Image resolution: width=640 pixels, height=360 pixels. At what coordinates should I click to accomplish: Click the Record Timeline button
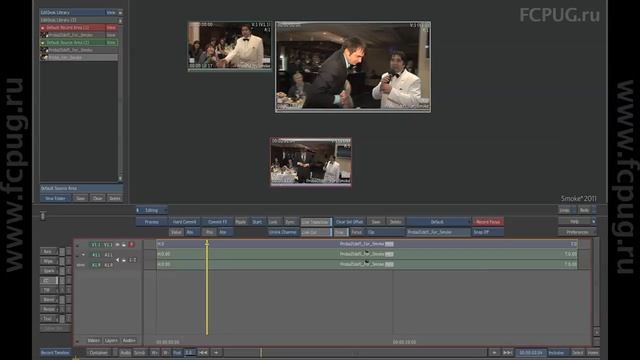pyautogui.click(x=55, y=353)
